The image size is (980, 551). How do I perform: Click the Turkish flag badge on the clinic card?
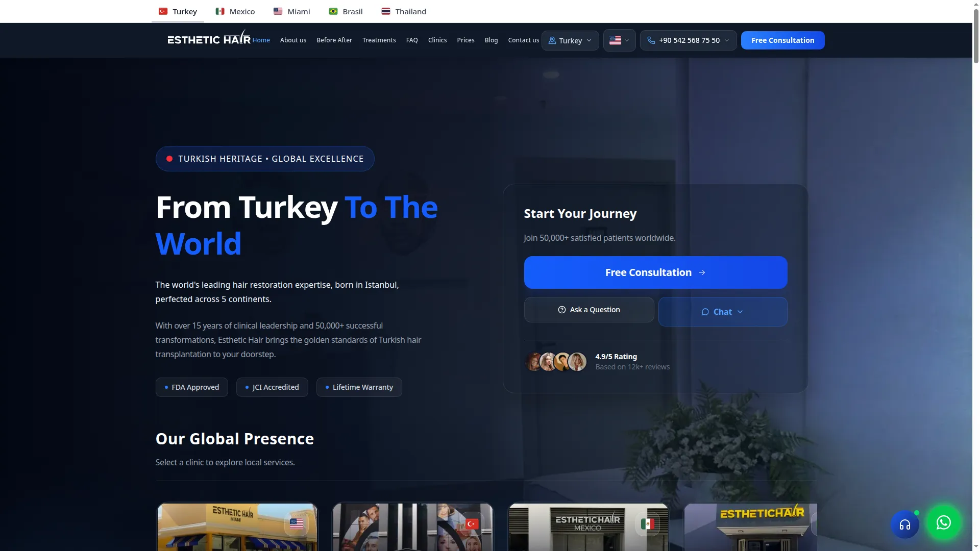click(472, 524)
